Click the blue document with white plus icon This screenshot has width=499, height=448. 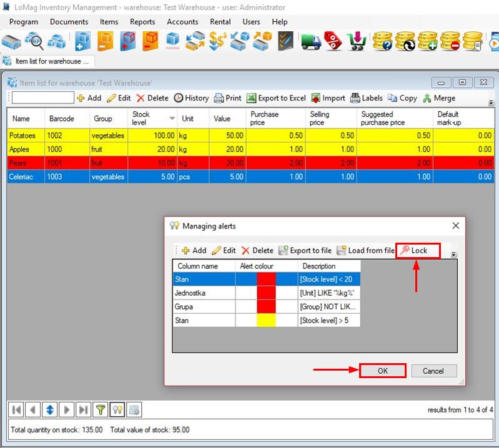82,41
